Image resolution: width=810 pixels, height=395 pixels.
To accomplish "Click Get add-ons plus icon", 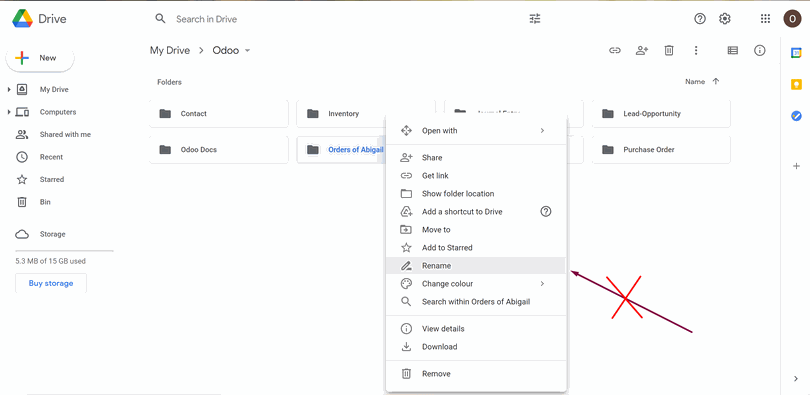I will click(x=796, y=166).
